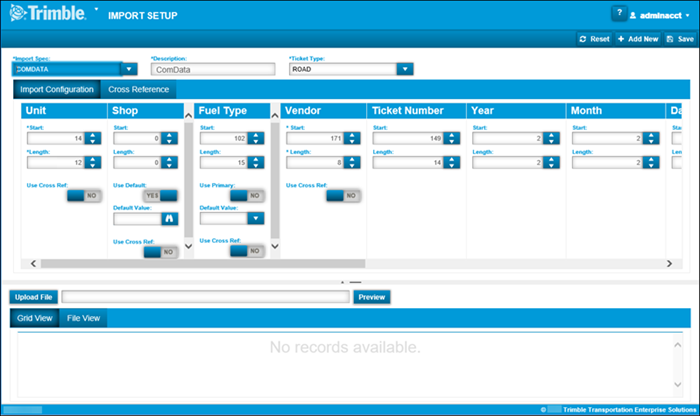
Task: Open dropdown arrow next to Trimble logo
Action: point(96,9)
